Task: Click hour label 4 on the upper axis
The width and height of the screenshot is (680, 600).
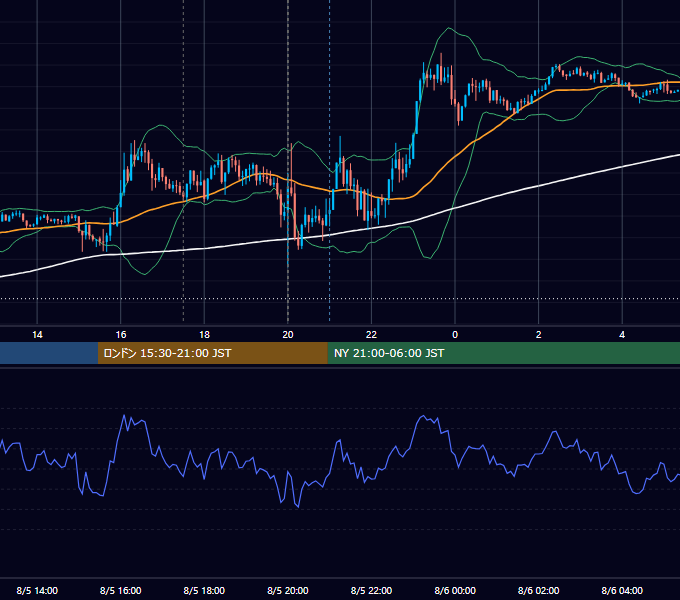Action: click(x=622, y=334)
